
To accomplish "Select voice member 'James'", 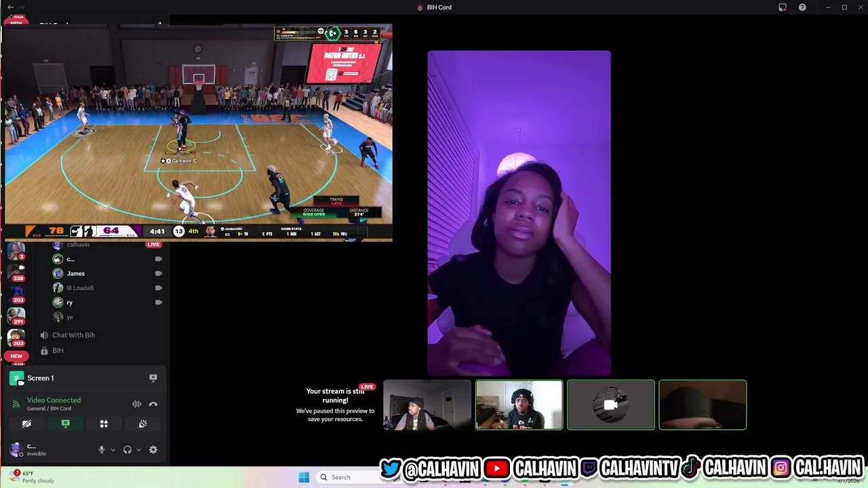I will [75, 273].
